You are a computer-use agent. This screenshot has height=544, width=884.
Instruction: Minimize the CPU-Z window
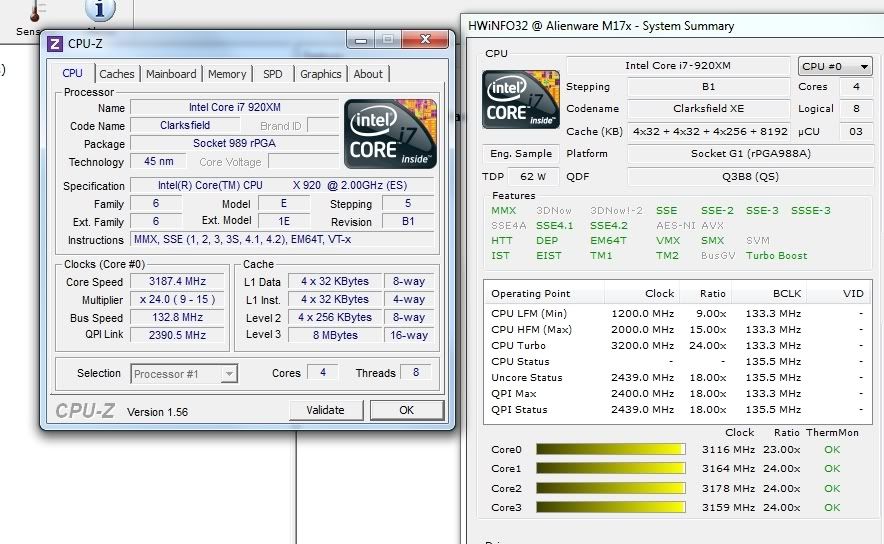361,40
